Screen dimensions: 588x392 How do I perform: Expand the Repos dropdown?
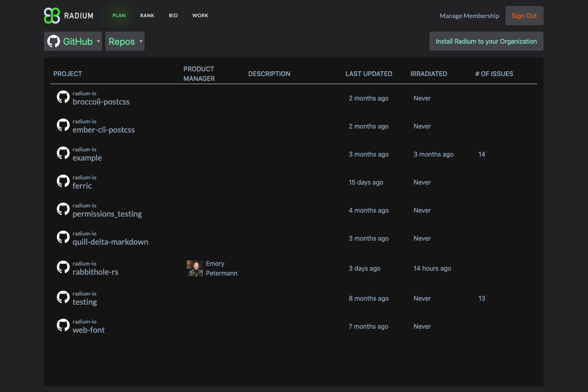125,41
